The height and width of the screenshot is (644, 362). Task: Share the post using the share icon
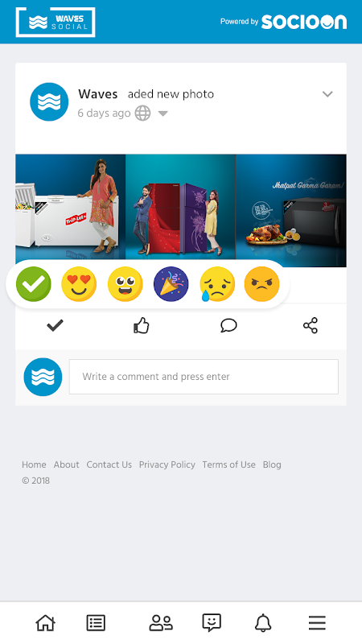pos(311,325)
